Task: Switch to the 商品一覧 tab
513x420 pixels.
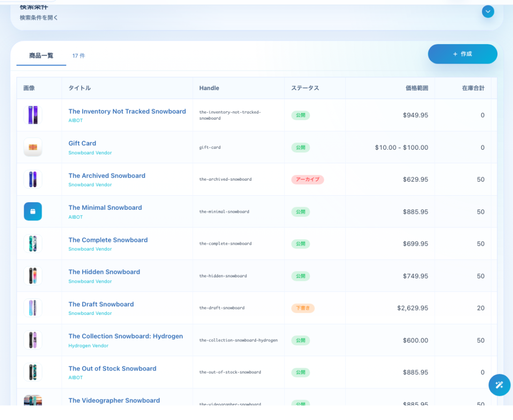Action: coord(41,56)
